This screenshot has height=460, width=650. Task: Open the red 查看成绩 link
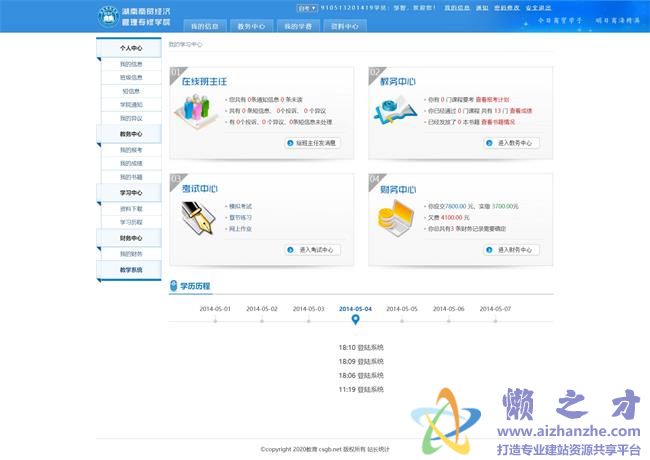(x=521, y=111)
